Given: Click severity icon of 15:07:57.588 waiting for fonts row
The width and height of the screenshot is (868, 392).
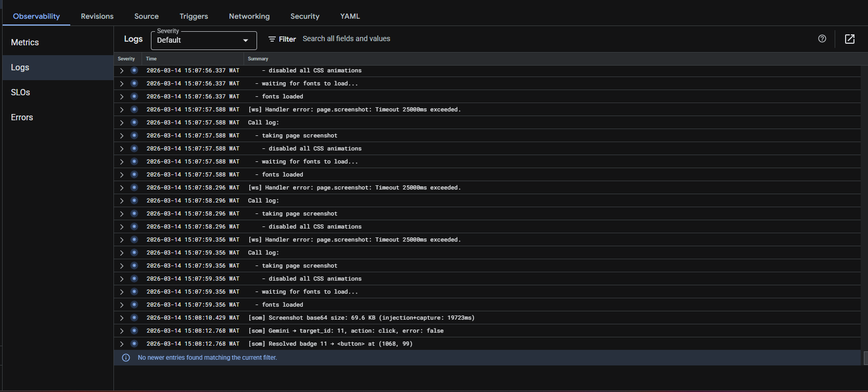Looking at the screenshot, I should click(134, 161).
